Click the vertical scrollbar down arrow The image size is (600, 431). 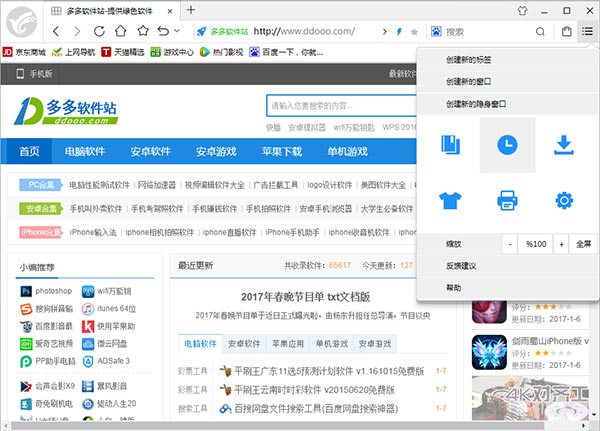point(593,415)
